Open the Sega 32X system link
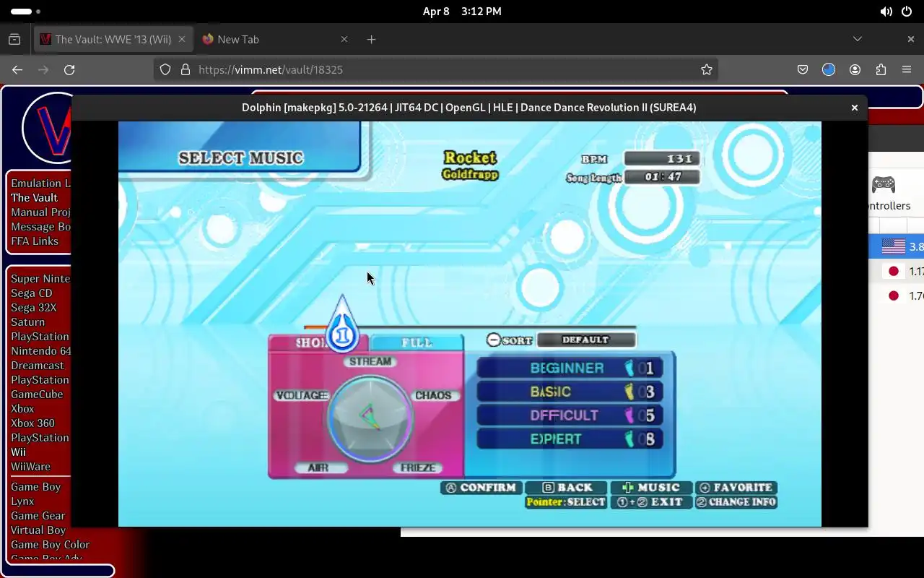This screenshot has width=924, height=578. 34,307
